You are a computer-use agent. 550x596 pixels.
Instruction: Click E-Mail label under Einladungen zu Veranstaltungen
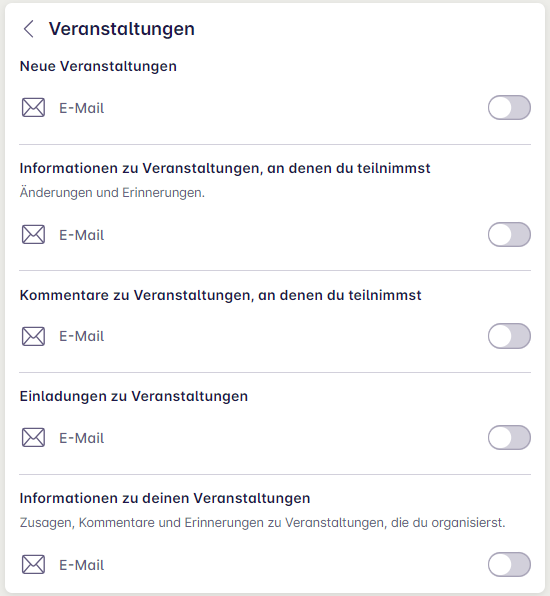click(x=81, y=438)
